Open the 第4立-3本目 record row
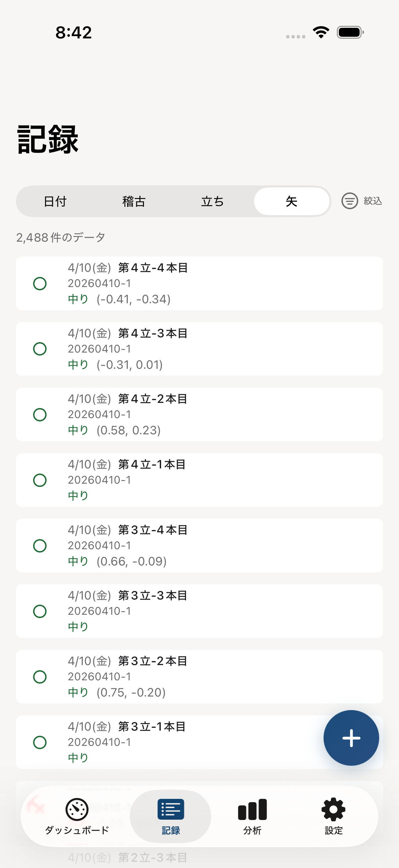The image size is (399, 868). [x=199, y=349]
